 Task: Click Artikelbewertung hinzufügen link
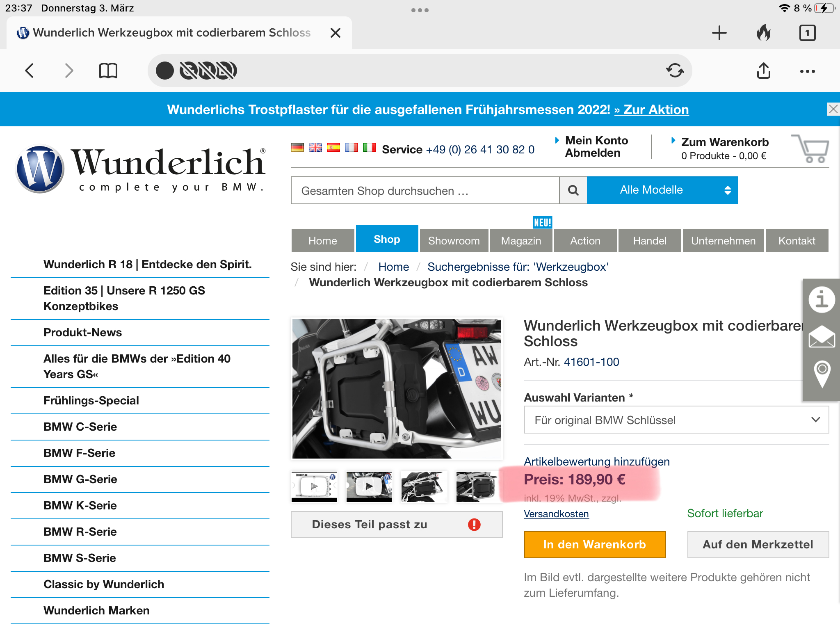click(x=597, y=461)
